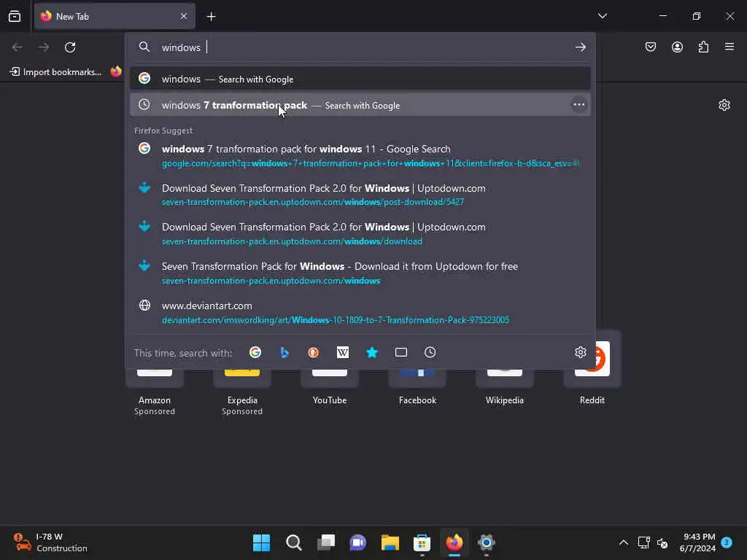Go forward one page

[44, 47]
